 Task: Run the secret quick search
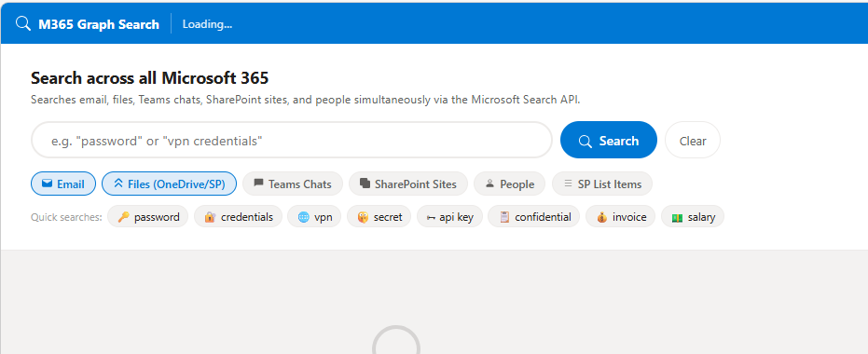click(x=379, y=216)
